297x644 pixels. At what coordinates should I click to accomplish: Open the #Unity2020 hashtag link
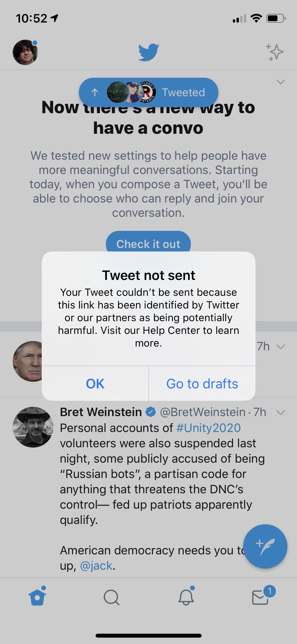(208, 428)
